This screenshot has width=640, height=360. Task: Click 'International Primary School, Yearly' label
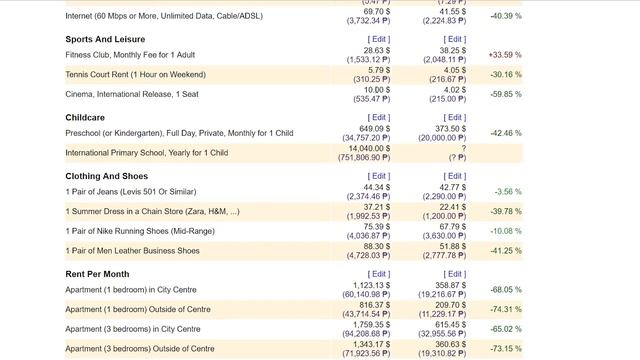pyautogui.click(x=147, y=153)
